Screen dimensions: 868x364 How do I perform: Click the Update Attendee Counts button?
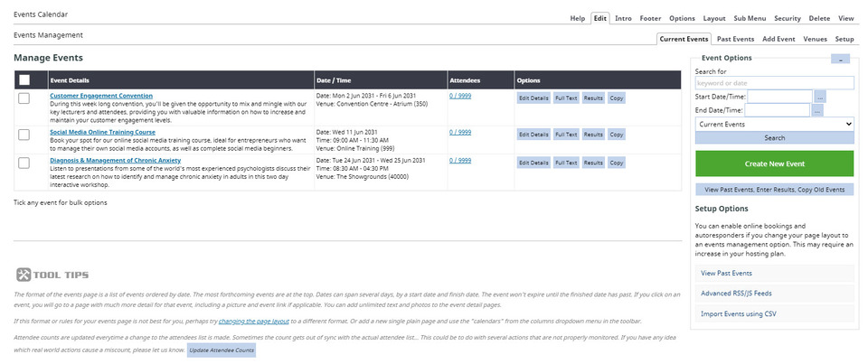point(222,350)
